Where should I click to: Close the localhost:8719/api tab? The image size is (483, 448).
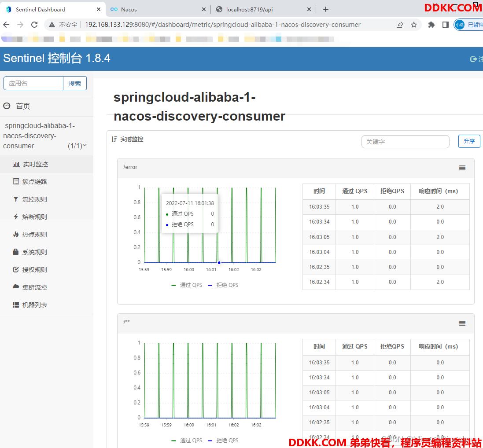click(x=309, y=10)
